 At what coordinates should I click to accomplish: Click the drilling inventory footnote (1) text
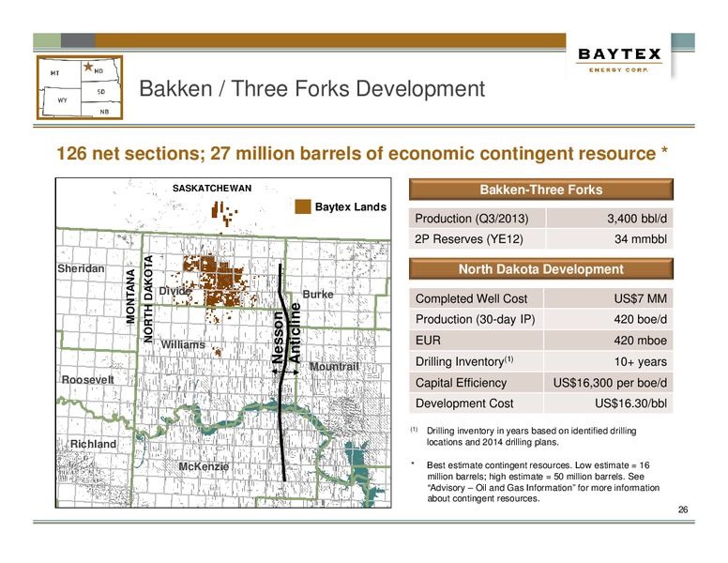point(531,436)
